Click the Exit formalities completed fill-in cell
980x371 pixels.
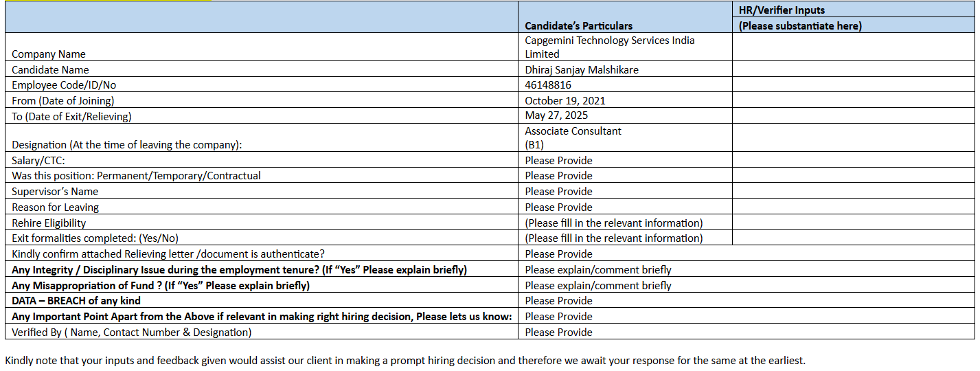[x=613, y=238]
